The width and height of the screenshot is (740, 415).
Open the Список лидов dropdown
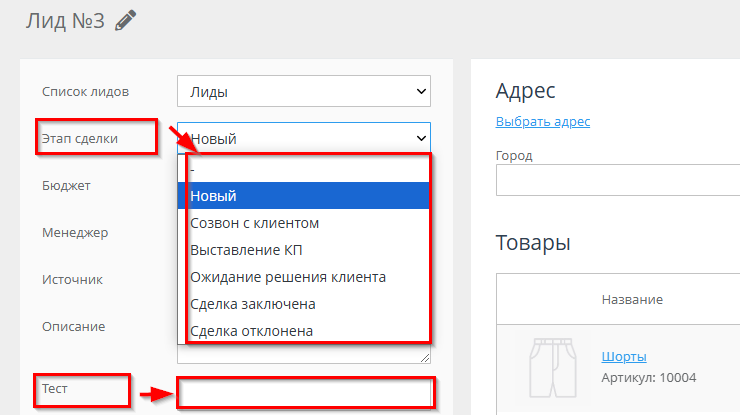coord(303,91)
